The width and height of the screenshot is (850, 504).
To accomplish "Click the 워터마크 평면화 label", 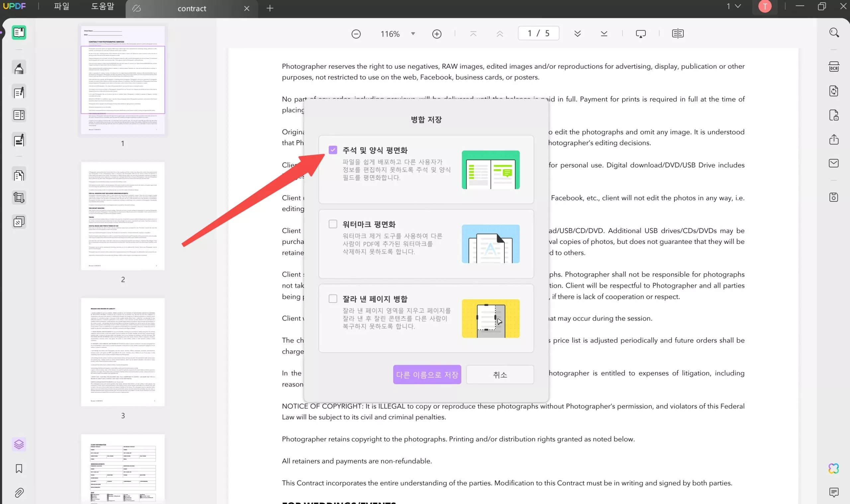I will click(369, 224).
